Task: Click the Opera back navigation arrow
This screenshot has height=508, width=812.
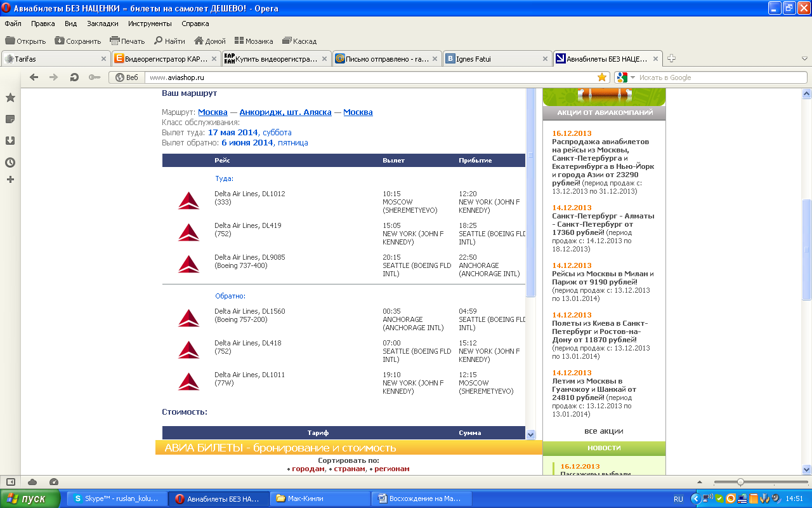Action: pos(34,77)
